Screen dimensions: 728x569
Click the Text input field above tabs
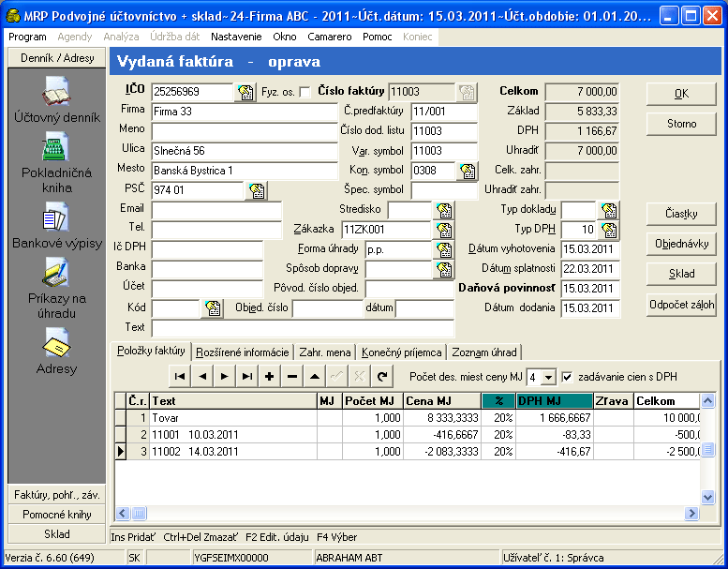[x=303, y=328]
